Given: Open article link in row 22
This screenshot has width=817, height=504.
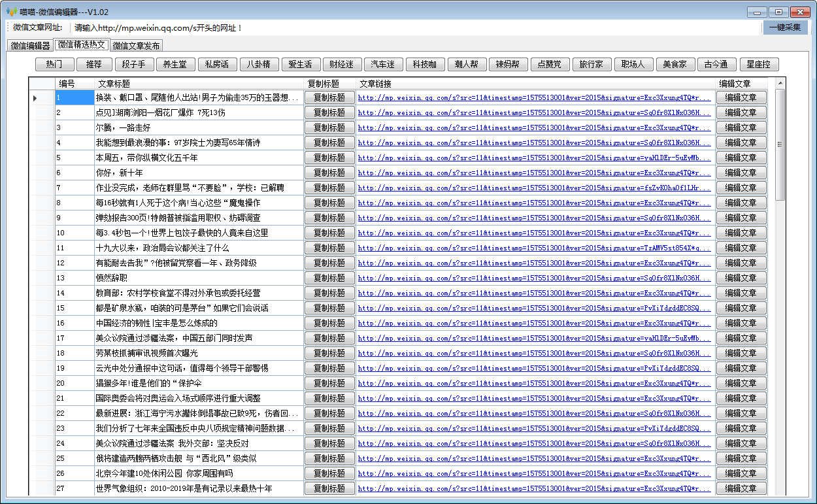Looking at the screenshot, I should point(535,414).
